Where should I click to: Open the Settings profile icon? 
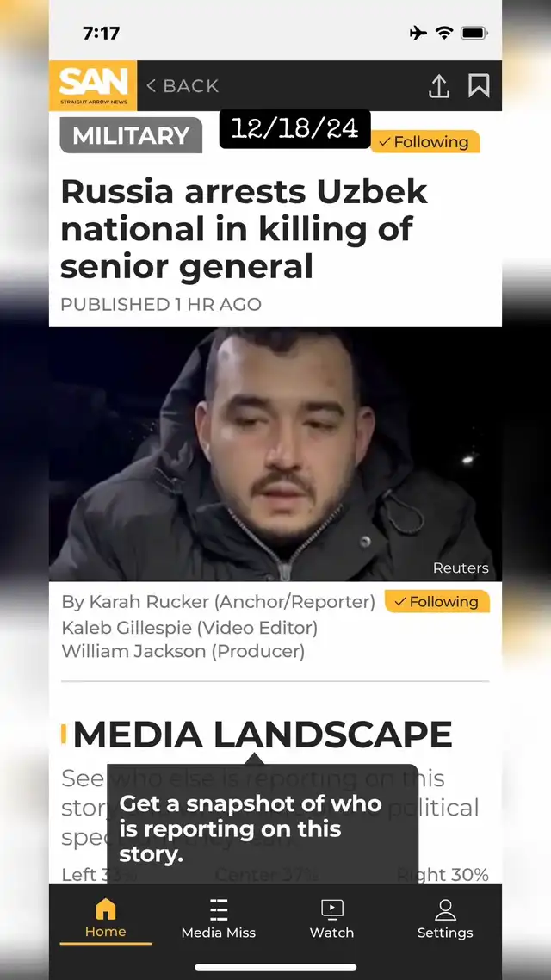[445, 909]
